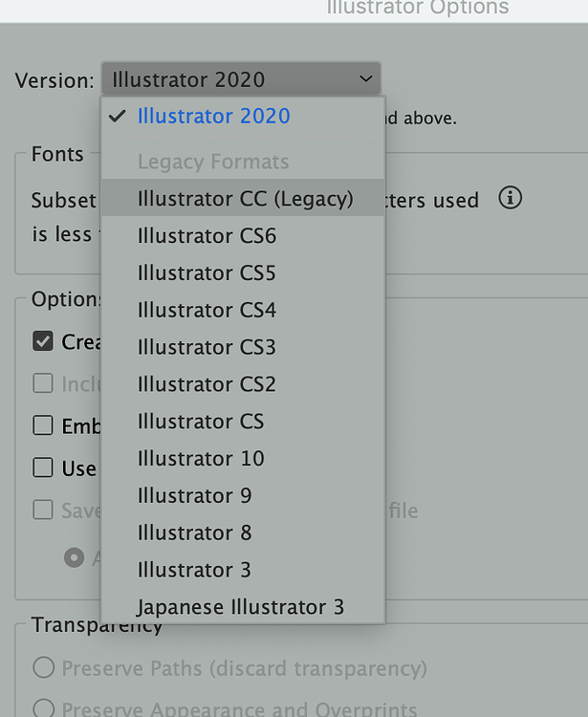Toggle the disabled Include checkbox
The height and width of the screenshot is (717, 588).
click(x=43, y=383)
